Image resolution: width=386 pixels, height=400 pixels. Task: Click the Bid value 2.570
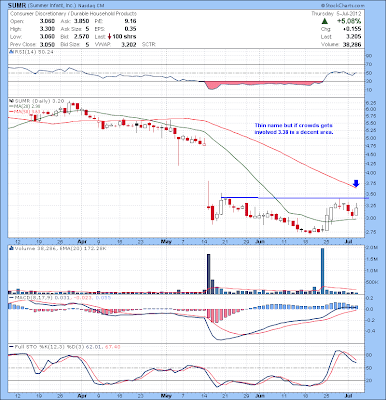pos(82,37)
